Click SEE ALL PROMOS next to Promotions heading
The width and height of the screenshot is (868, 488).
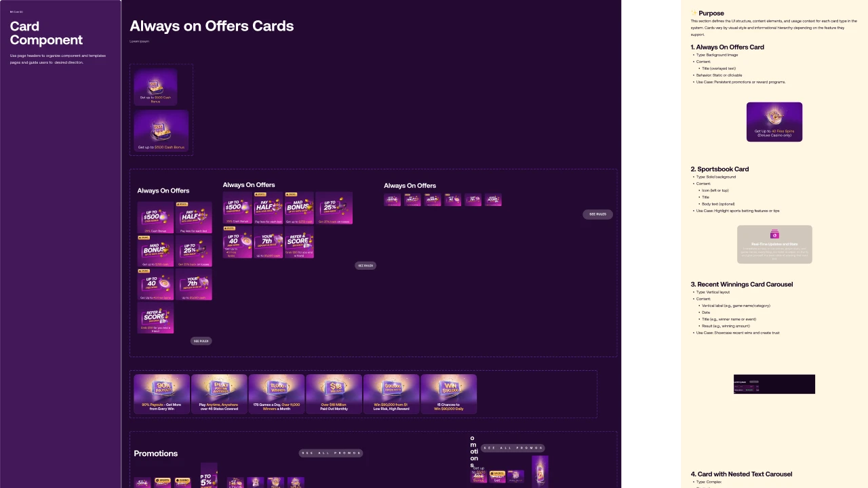[331, 453]
